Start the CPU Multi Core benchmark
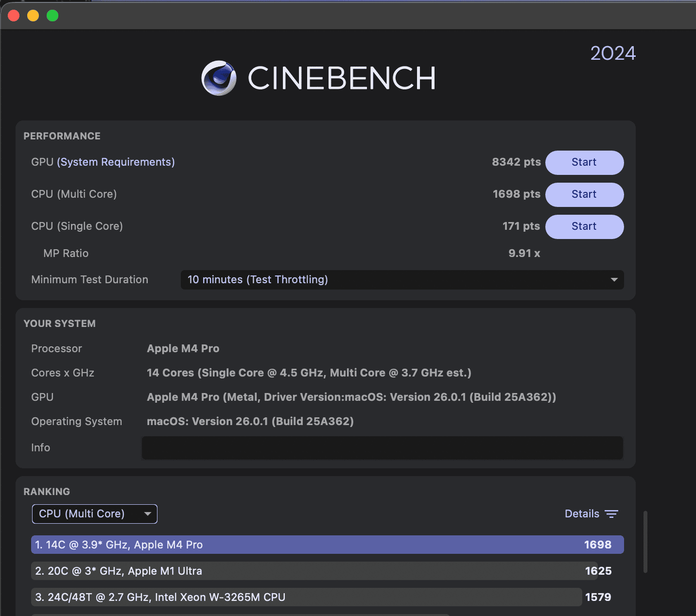The height and width of the screenshot is (616, 696). (584, 194)
